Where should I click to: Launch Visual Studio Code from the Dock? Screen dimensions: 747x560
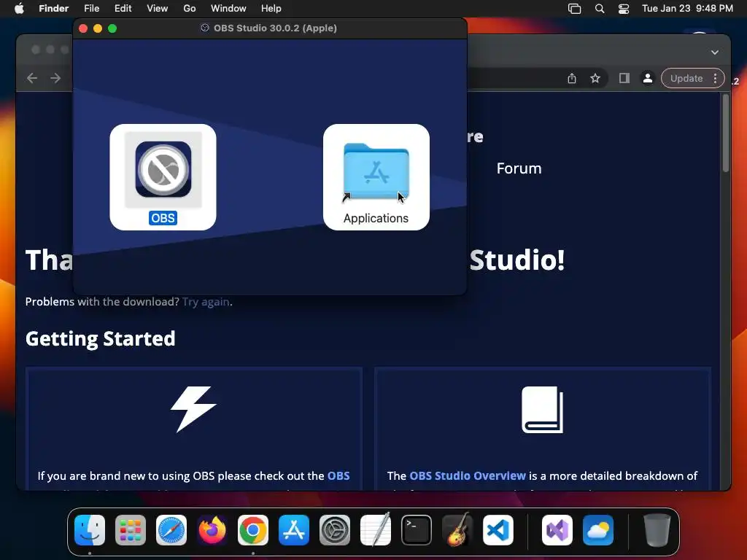point(498,530)
